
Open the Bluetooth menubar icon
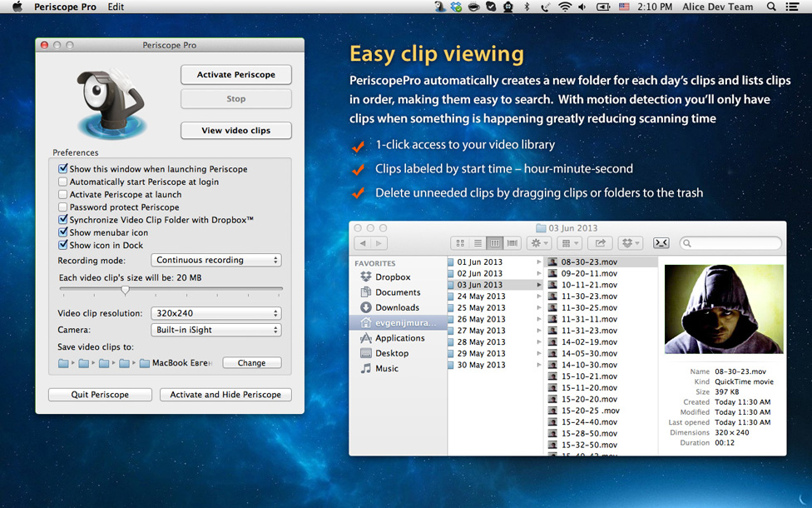pos(527,7)
